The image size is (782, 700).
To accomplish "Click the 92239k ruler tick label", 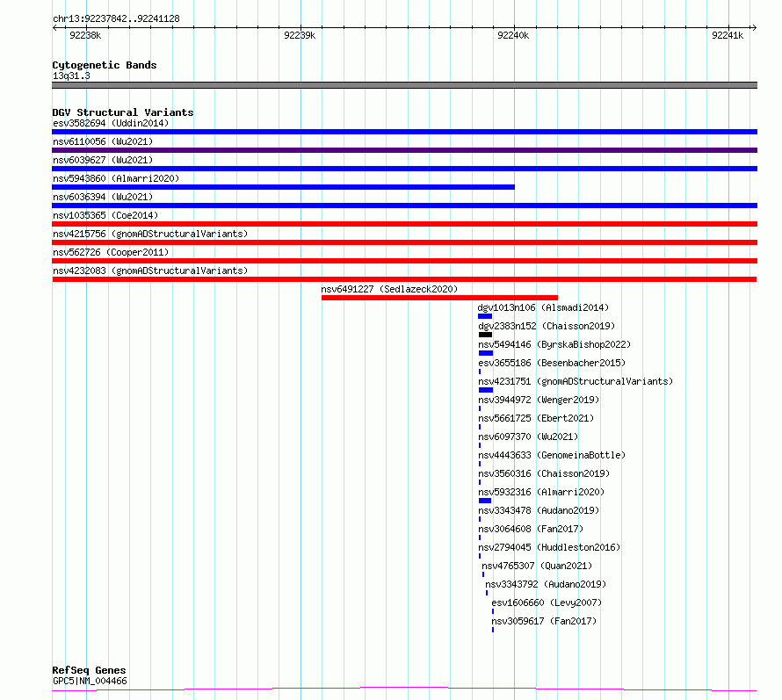I will pyautogui.click(x=300, y=35).
